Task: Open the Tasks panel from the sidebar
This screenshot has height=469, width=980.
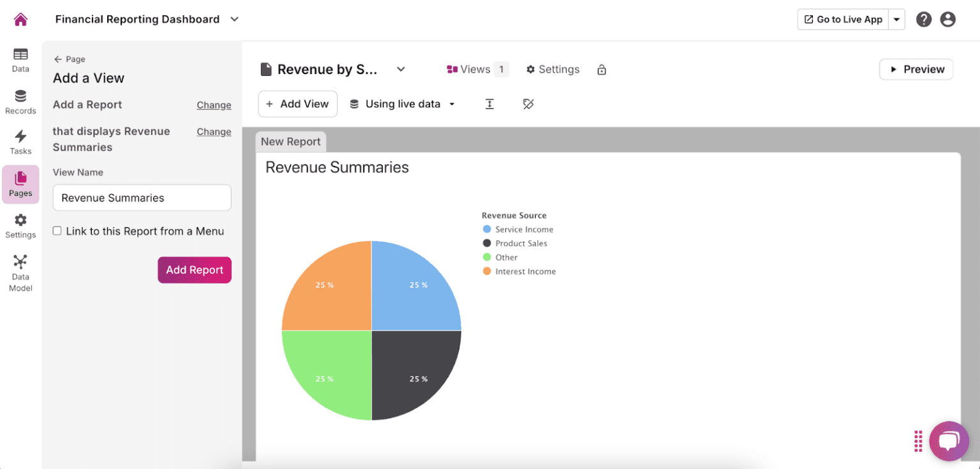Action: 20,142
